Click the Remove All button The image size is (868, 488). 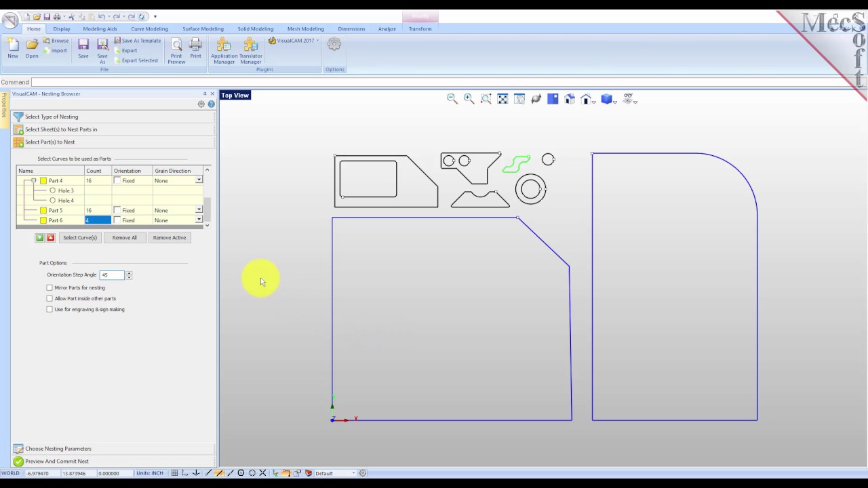tap(124, 238)
